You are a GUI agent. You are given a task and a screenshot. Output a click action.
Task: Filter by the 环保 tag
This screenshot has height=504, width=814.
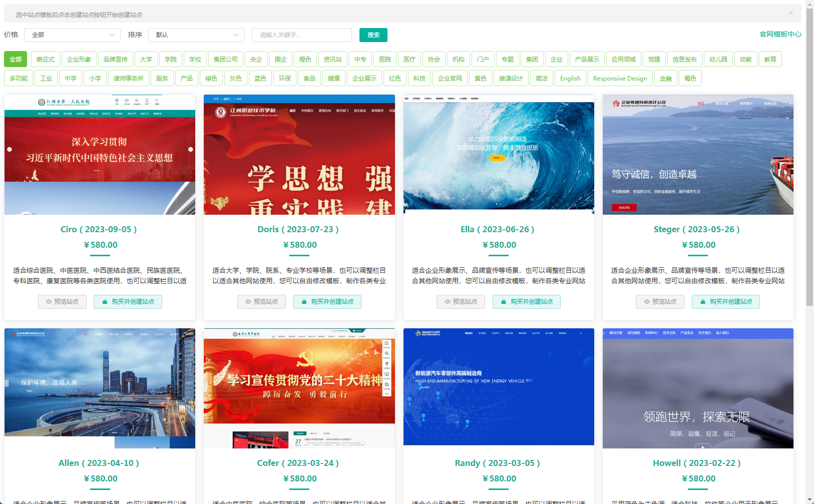pos(285,78)
